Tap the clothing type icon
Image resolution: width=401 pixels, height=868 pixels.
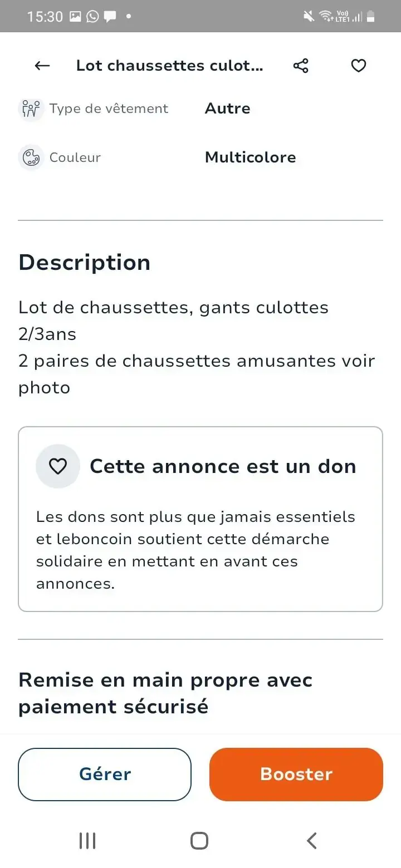click(x=31, y=108)
